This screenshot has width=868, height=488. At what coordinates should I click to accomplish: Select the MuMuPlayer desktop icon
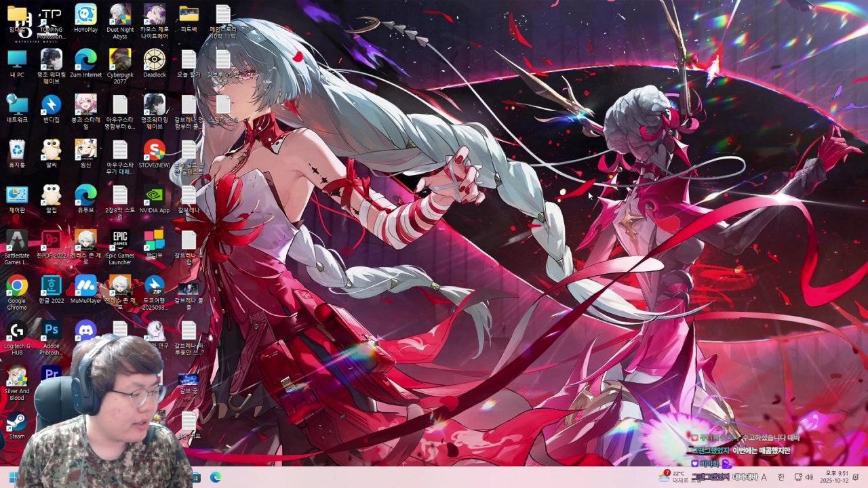[85, 286]
